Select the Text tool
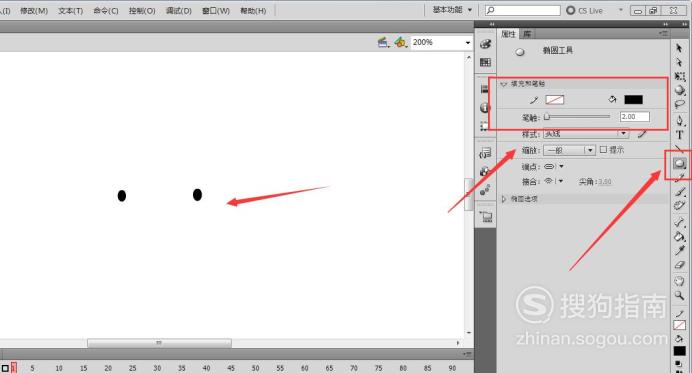692x373 pixels. (x=680, y=135)
